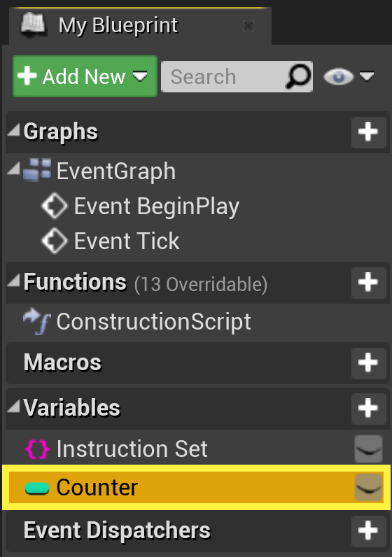Viewport: 392px width, 557px height.
Task: Add a new event dispatcher with the plus icon
Action: click(368, 531)
